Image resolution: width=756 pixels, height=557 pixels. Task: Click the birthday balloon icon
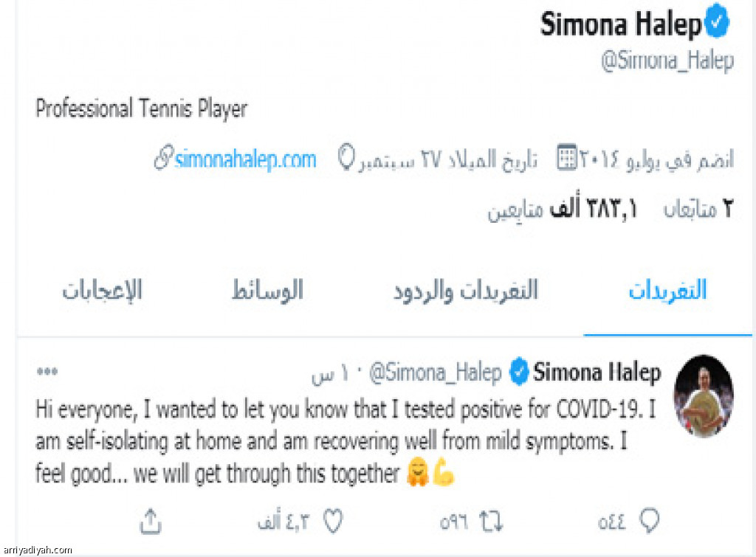[345, 159]
